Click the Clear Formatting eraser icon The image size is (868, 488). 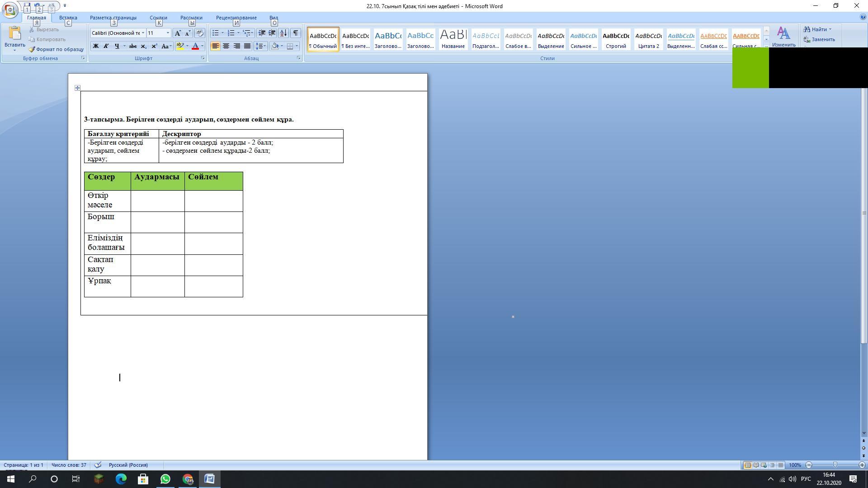point(199,33)
